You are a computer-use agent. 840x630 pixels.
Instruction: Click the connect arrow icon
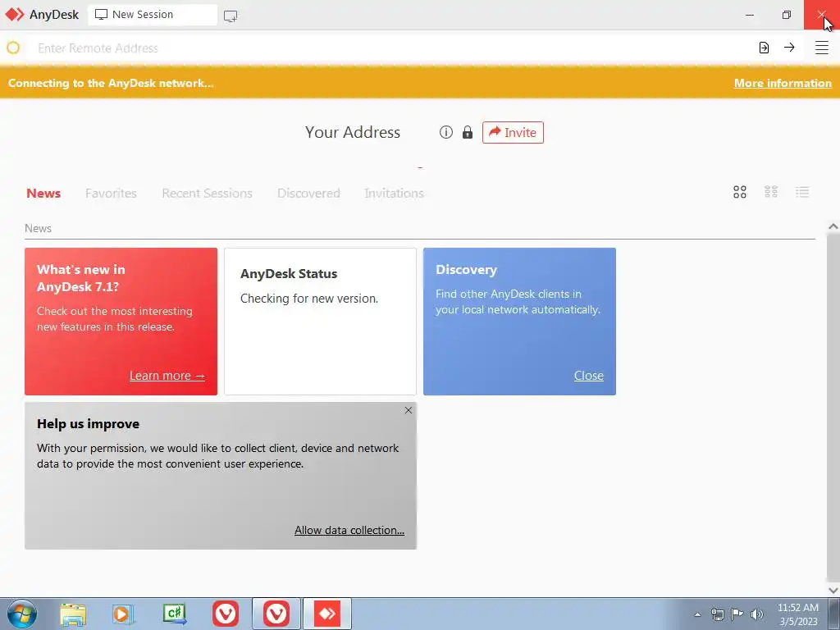pos(789,48)
